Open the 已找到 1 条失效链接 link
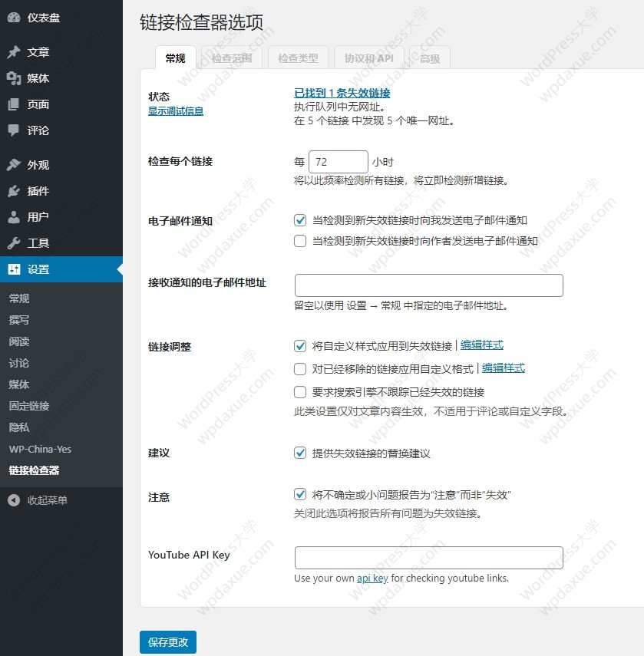 (x=342, y=93)
